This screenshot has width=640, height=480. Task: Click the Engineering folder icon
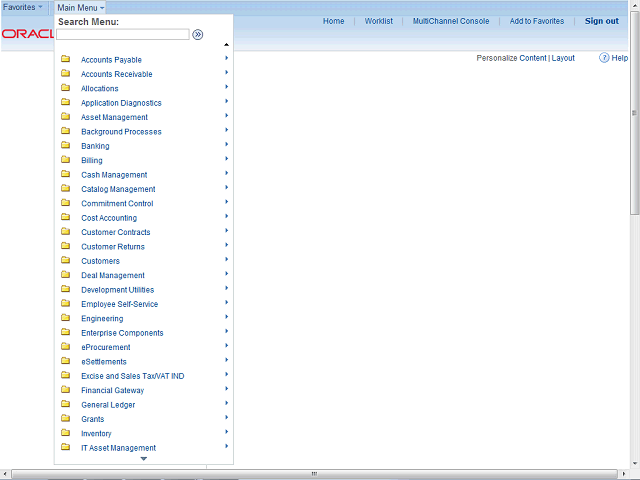coord(65,318)
